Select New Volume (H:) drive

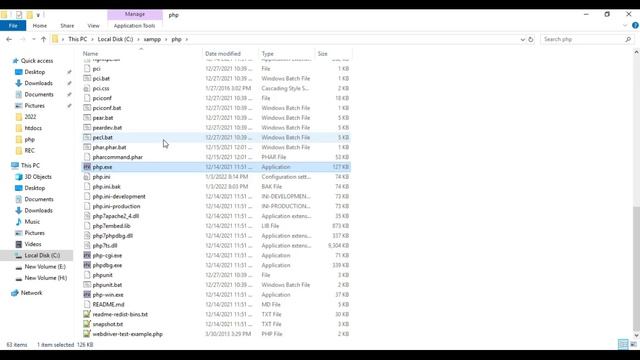[x=46, y=278]
